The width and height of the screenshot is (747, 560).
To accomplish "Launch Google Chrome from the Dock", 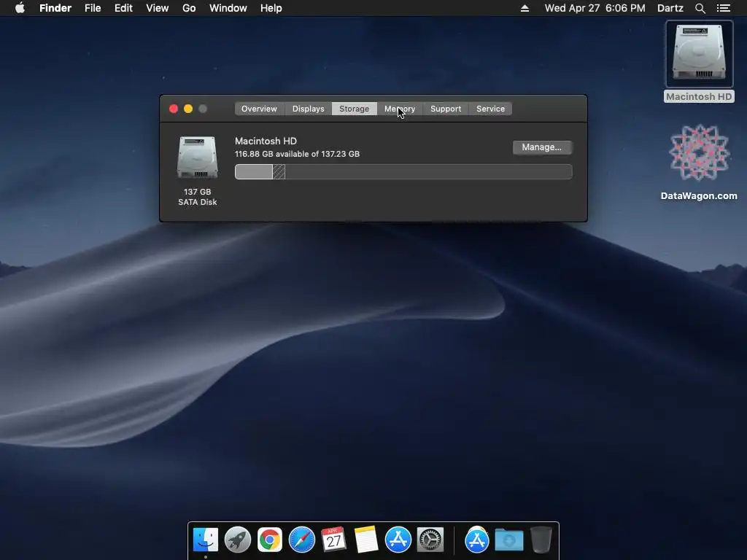I will 270,540.
